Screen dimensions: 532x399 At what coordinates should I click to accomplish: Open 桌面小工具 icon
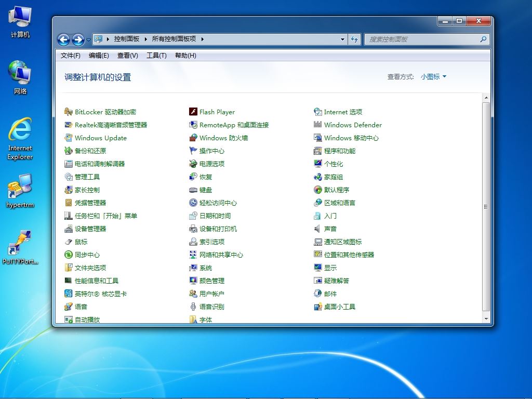[x=317, y=307]
